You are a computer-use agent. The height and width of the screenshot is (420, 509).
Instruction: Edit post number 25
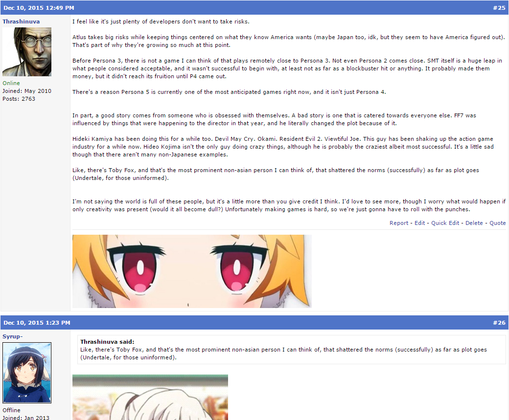pos(419,223)
